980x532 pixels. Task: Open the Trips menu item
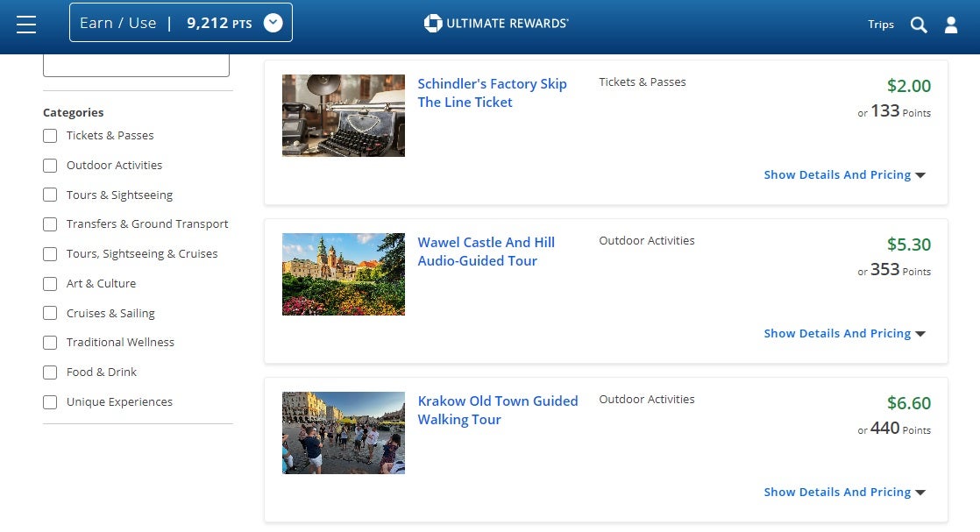click(880, 25)
